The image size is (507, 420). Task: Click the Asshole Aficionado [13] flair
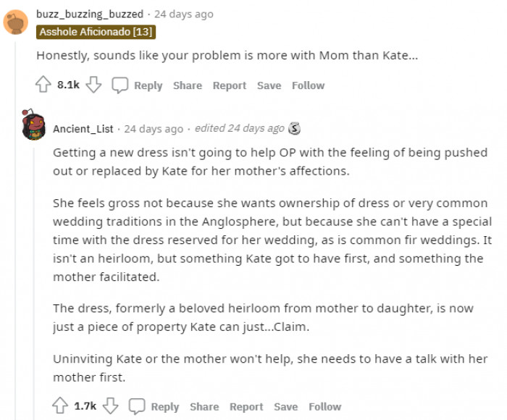pyautogui.click(x=97, y=32)
